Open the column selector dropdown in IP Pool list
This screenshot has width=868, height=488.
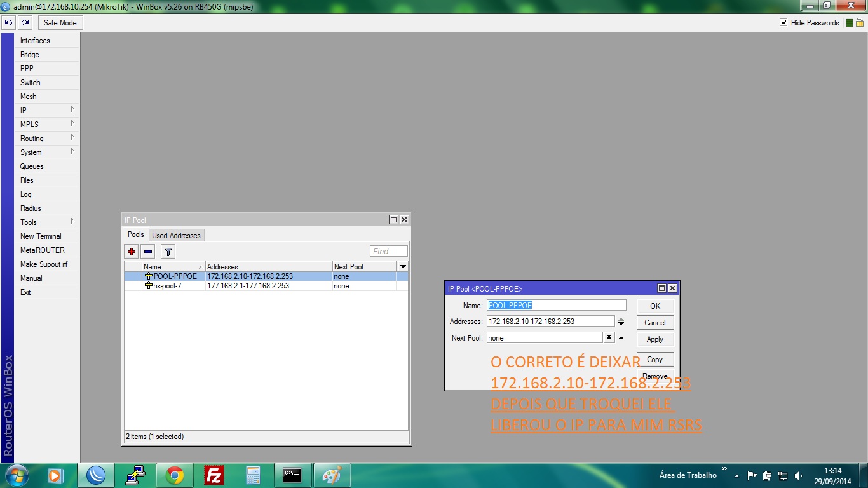coord(403,267)
